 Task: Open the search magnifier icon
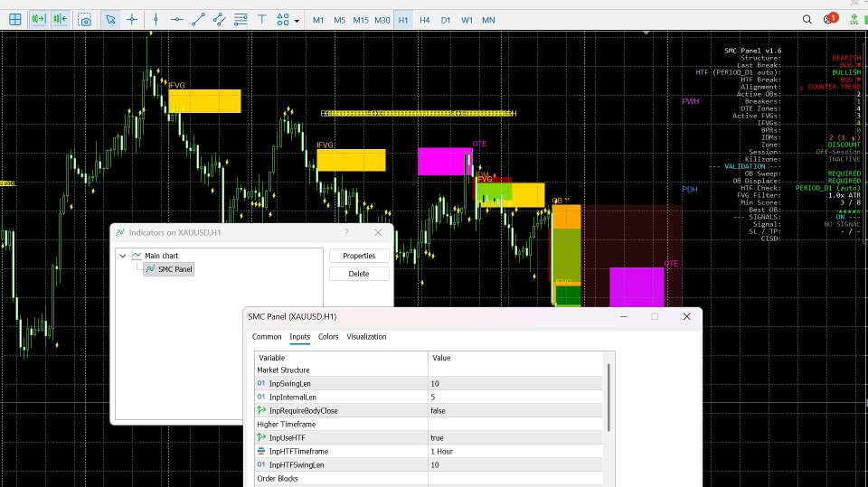click(x=807, y=19)
